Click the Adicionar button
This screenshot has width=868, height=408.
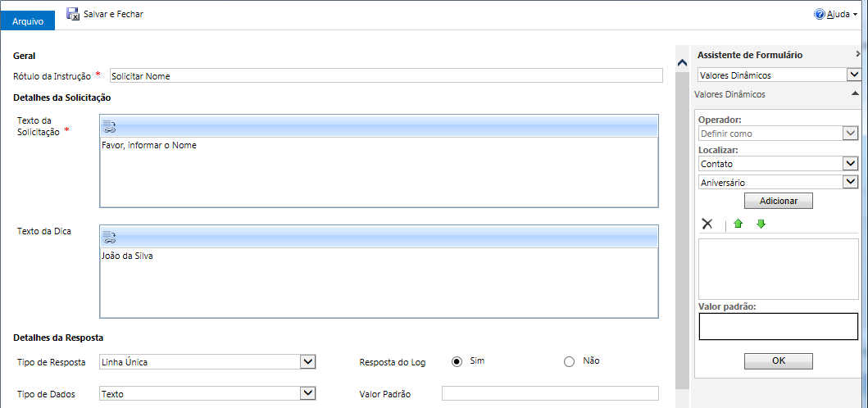click(x=778, y=201)
